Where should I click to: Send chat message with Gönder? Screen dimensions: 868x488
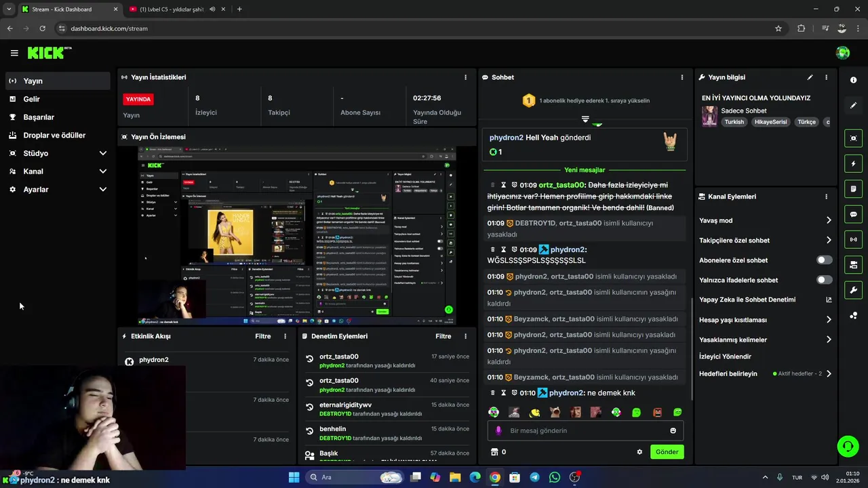tap(667, 451)
